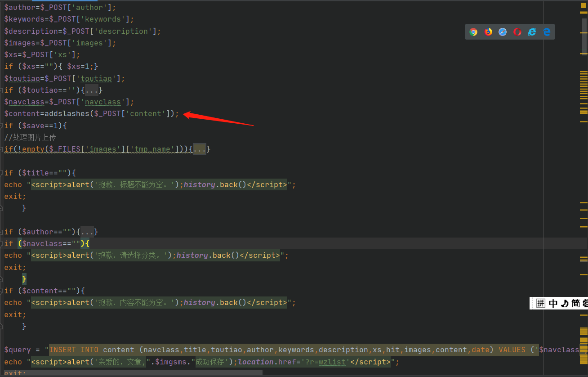Screen dimensions: 588x377
Task: Click the comment //处理图片上传
Action: [x=30, y=137]
